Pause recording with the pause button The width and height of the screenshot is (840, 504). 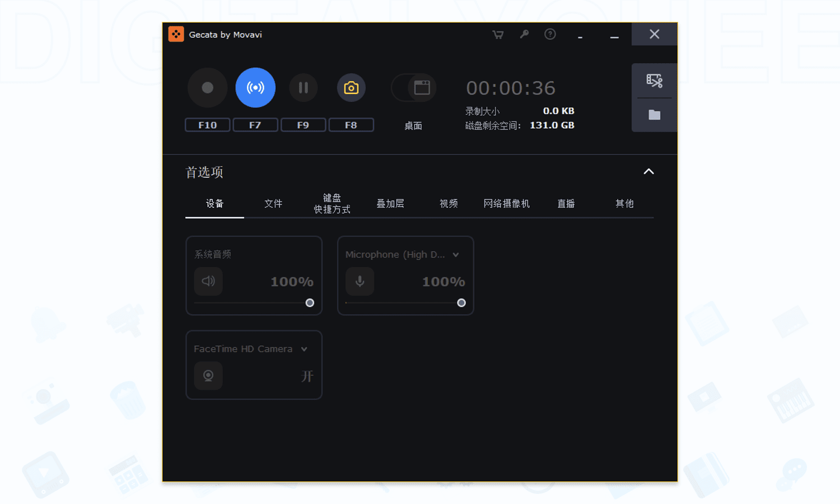(x=303, y=88)
